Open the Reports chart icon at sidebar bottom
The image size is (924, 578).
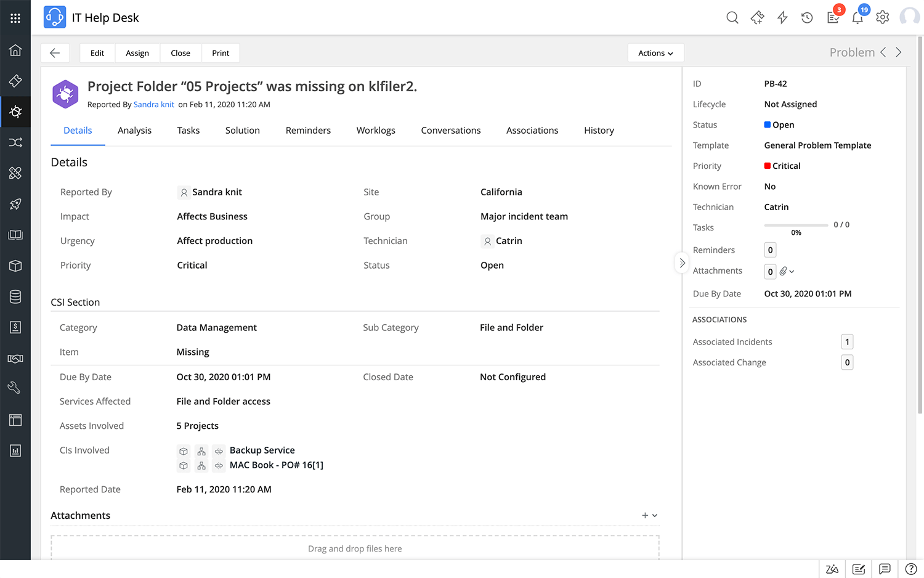(x=15, y=450)
